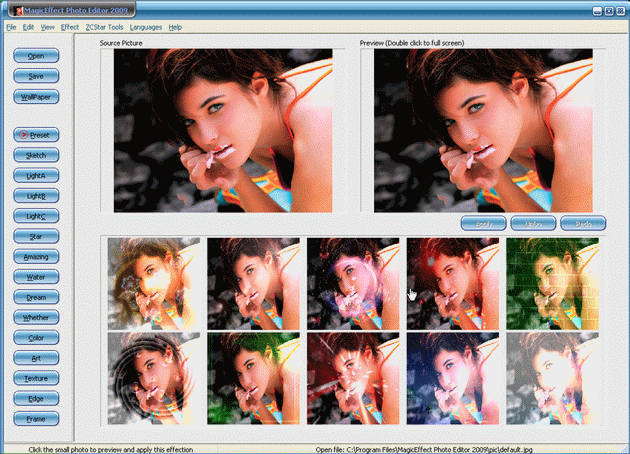Pick the blue-tinted preset thumbnail in bottom row
Screen dimensions: 630x454
452,379
